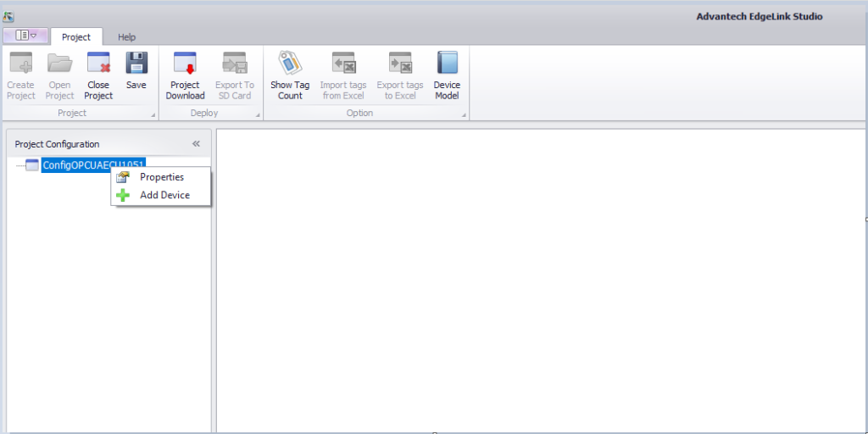Open the application menu dropdown button
This screenshot has height=434, width=868.
pos(25,36)
